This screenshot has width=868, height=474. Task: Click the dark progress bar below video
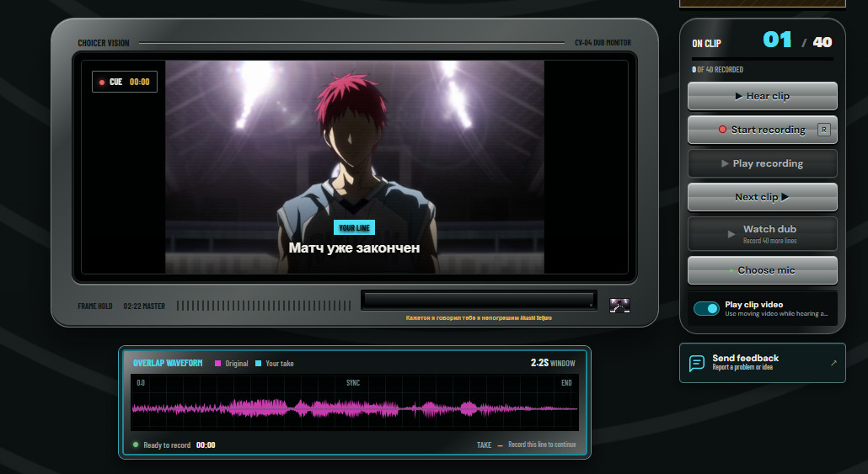click(x=479, y=301)
